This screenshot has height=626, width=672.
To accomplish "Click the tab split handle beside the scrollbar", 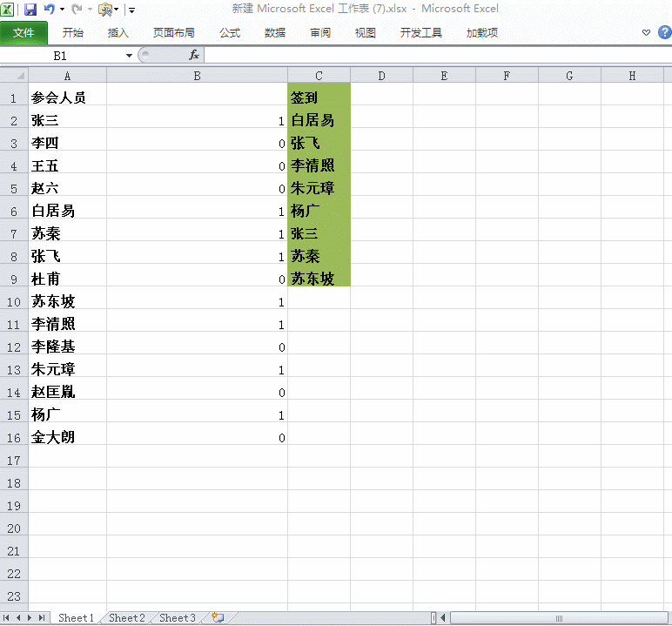I will tap(433, 618).
